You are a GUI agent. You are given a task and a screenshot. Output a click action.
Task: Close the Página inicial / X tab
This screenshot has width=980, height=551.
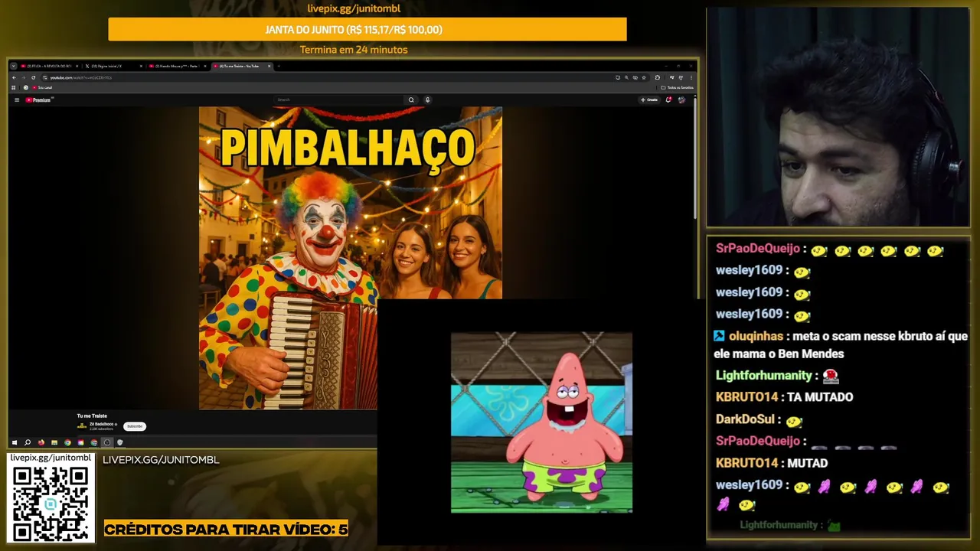pyautogui.click(x=141, y=66)
